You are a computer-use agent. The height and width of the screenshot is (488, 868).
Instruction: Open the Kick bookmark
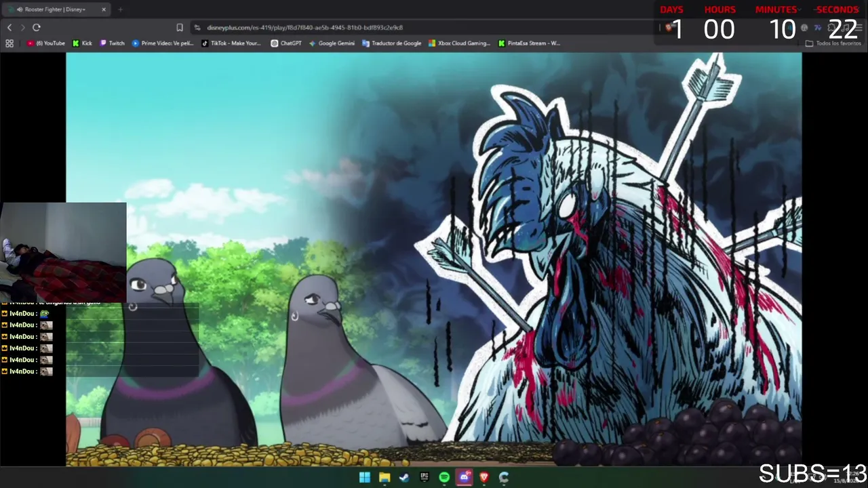click(82, 43)
